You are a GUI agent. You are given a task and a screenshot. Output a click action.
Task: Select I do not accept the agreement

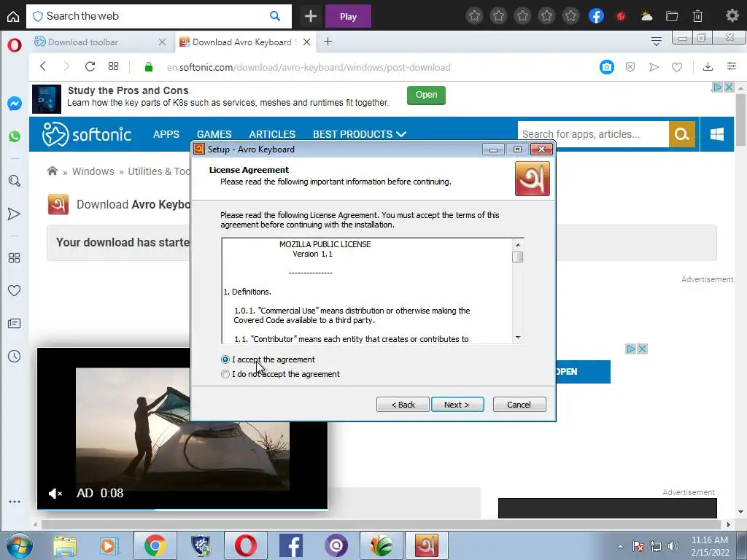225,374
